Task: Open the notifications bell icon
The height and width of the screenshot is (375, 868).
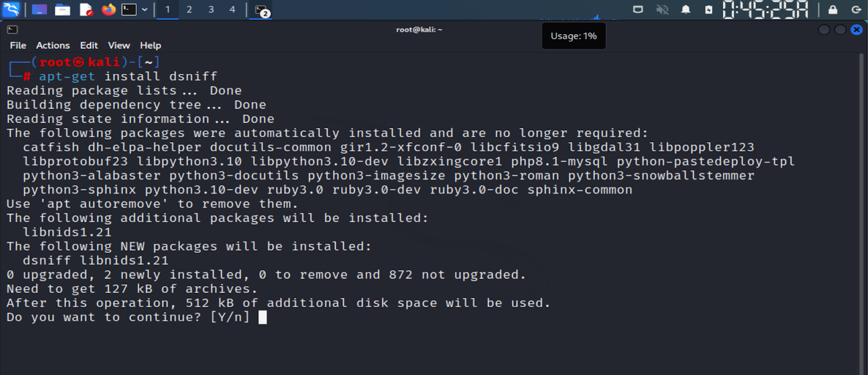Action: point(686,9)
